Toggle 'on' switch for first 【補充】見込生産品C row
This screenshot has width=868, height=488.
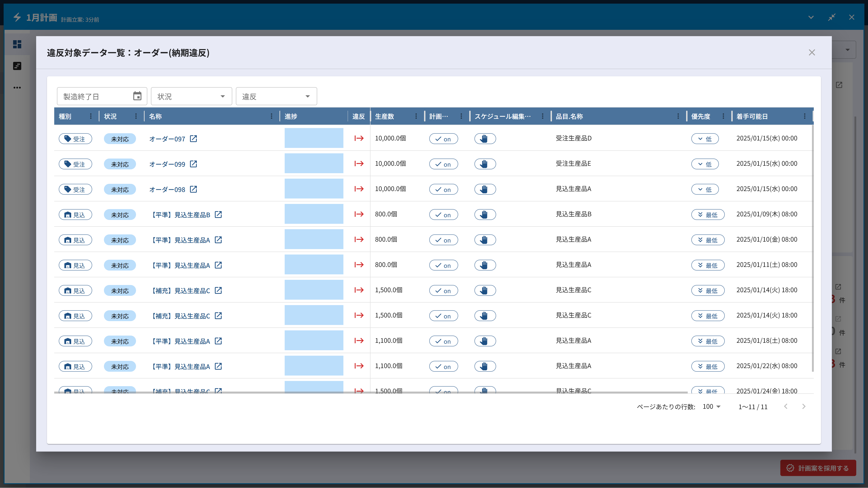tap(443, 290)
